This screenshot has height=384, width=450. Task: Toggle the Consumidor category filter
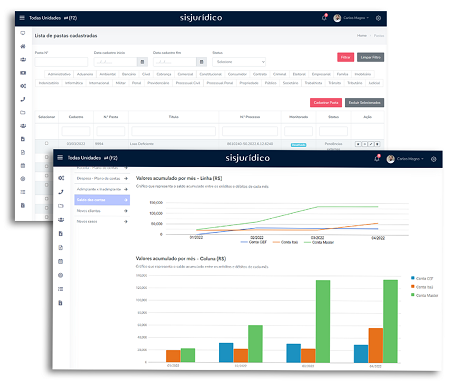click(237, 74)
